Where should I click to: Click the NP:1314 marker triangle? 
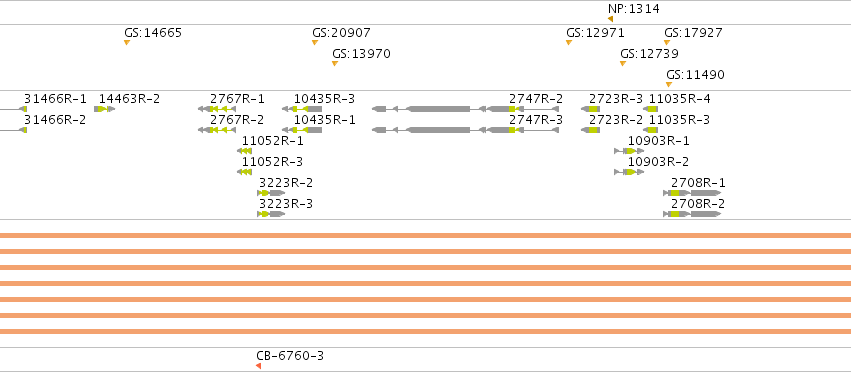pos(611,19)
